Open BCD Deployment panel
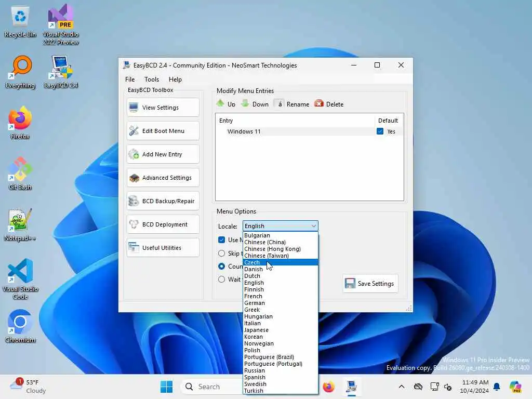The image size is (532, 399). click(x=163, y=224)
